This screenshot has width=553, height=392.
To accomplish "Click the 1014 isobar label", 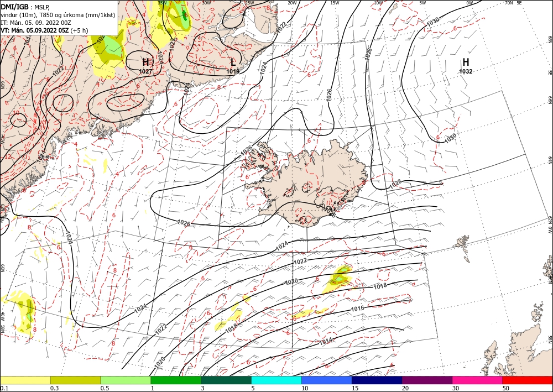I will 326,342.
